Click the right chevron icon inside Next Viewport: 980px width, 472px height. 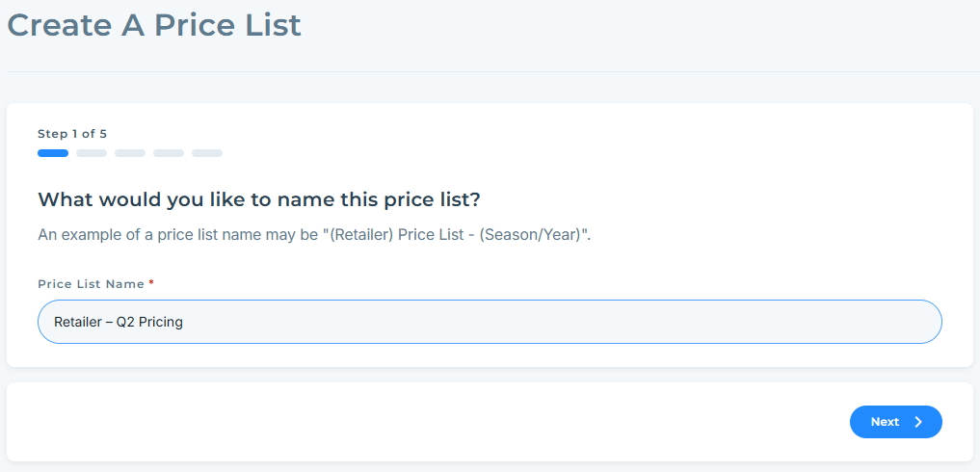(x=918, y=422)
